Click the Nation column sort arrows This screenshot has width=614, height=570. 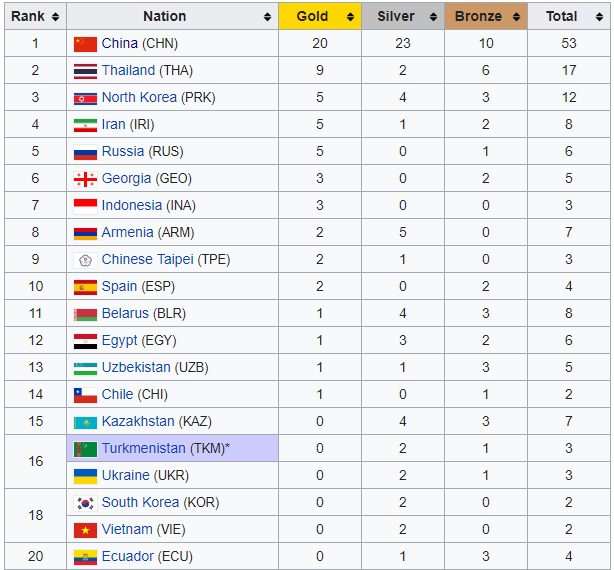(267, 16)
